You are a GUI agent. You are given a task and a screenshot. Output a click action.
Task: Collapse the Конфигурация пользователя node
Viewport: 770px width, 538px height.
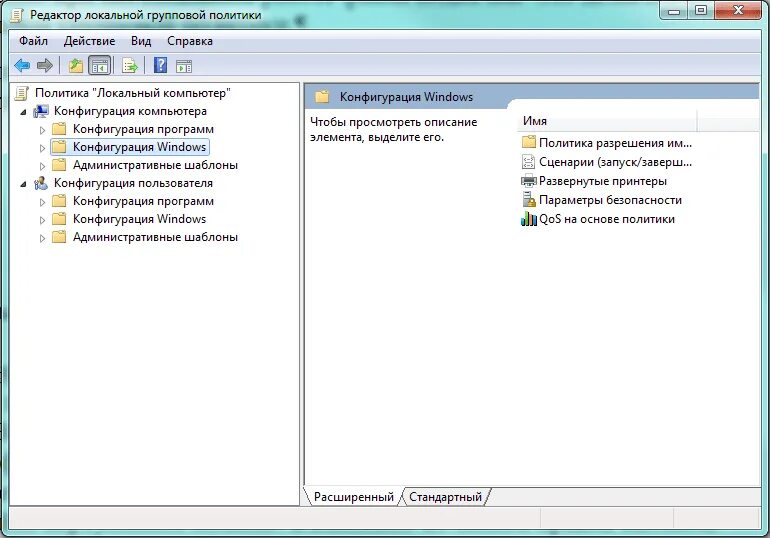tap(23, 185)
